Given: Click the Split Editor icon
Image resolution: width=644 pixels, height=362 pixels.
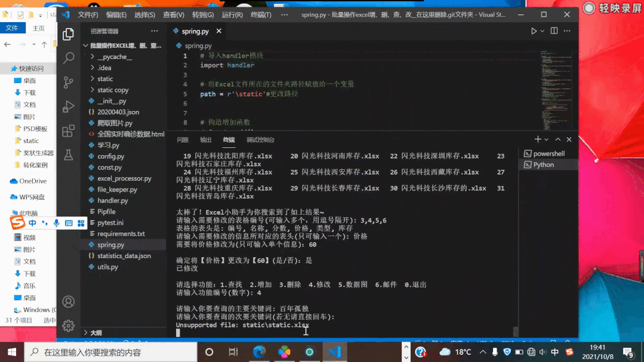Looking at the screenshot, I should click(554, 30).
